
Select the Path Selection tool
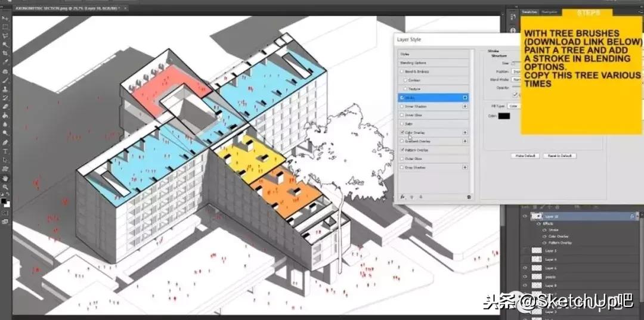click(5, 160)
